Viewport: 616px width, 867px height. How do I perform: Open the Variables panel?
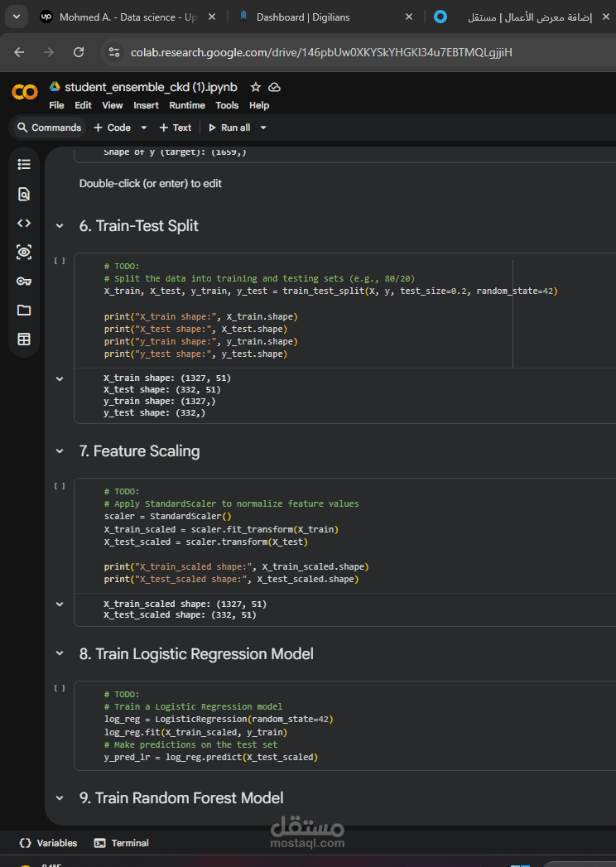tap(48, 843)
